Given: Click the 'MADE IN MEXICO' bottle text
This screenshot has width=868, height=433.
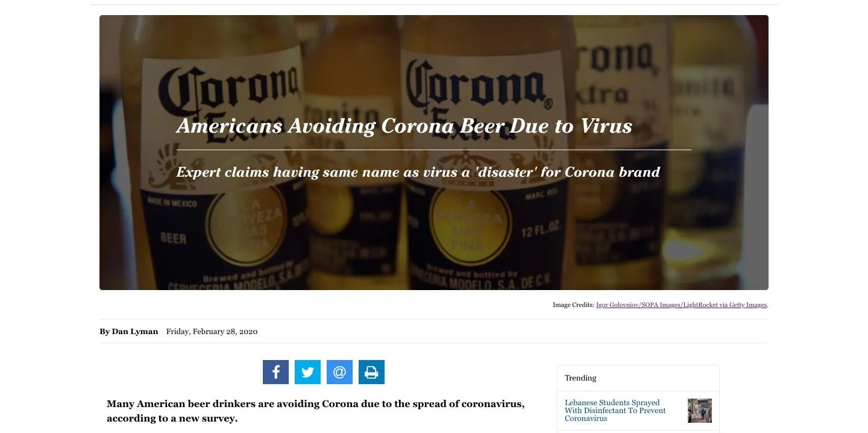Looking at the screenshot, I should pos(172,203).
